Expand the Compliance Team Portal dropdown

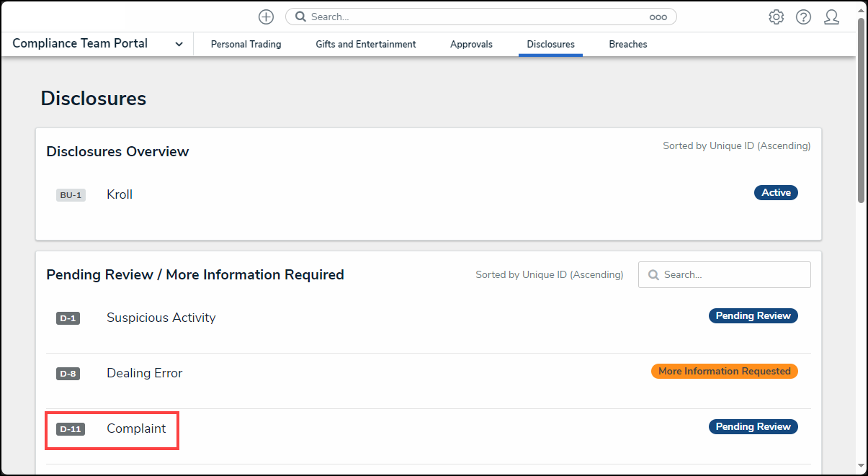pos(179,45)
